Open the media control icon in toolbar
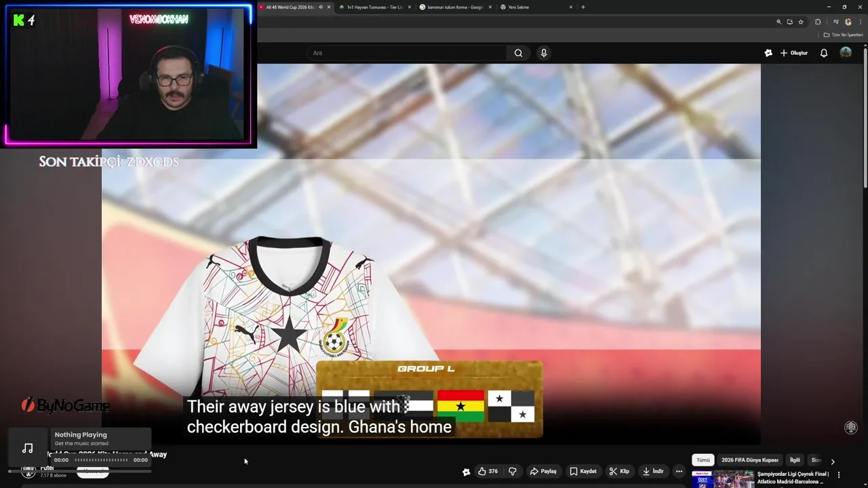 (836, 22)
